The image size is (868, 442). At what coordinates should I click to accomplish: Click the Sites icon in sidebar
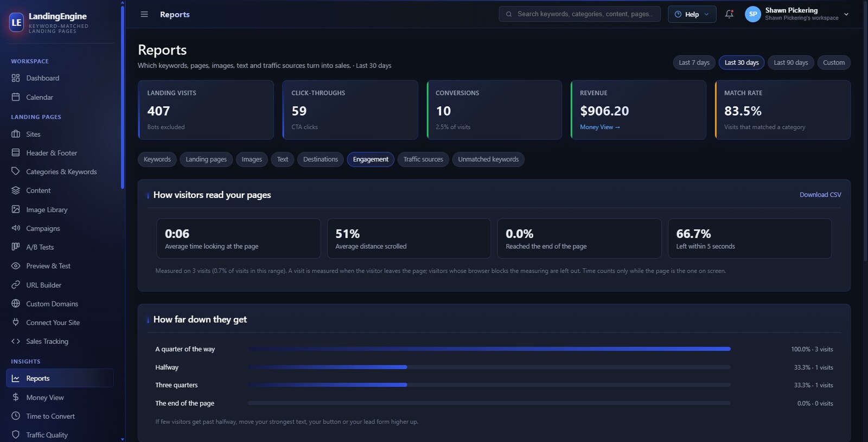pos(16,134)
